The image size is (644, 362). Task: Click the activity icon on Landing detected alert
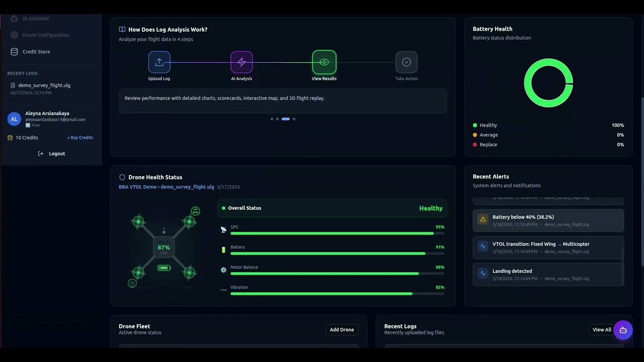[x=483, y=274]
